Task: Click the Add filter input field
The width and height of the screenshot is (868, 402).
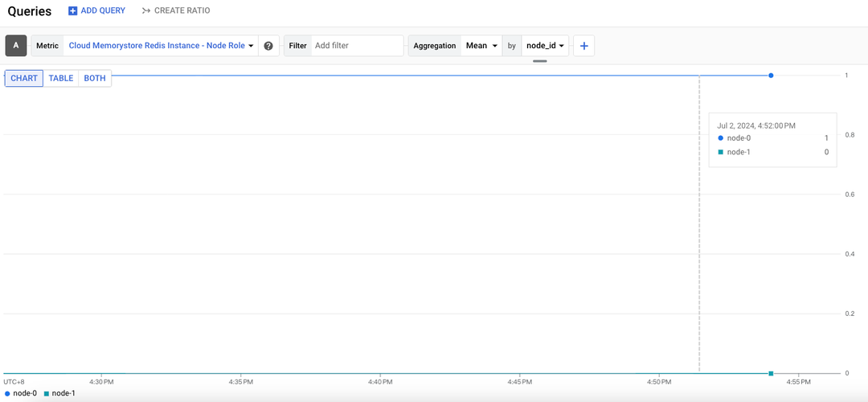Action: [x=355, y=46]
